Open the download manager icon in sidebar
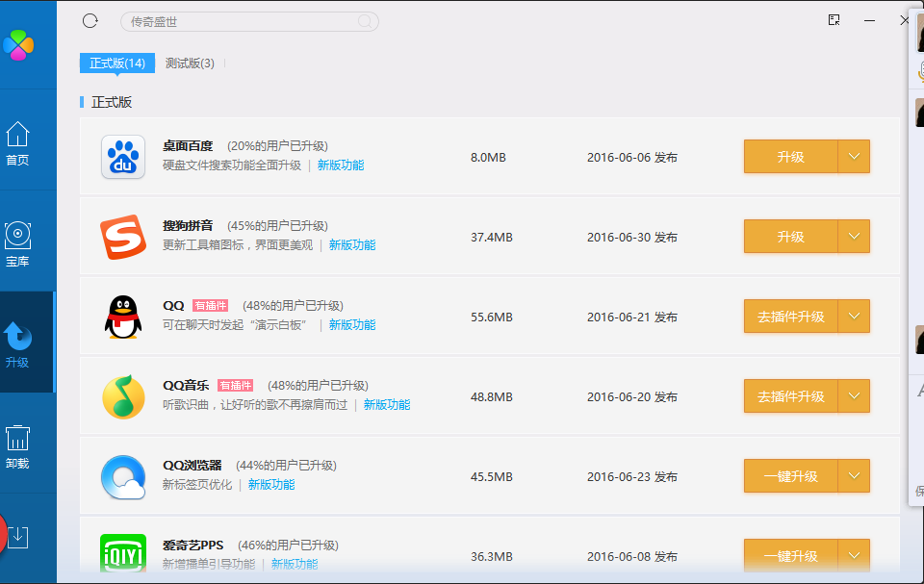This screenshot has height=584, width=924. pos(17,536)
